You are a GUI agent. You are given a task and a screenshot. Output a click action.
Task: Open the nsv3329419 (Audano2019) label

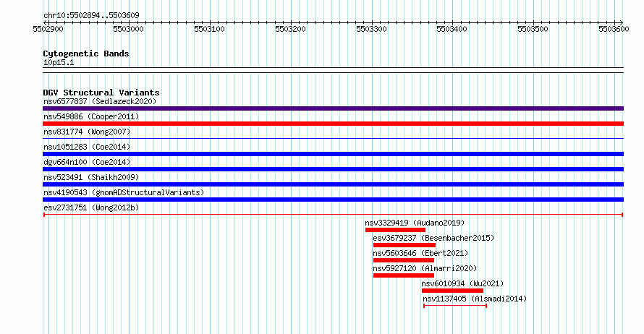coord(415,223)
